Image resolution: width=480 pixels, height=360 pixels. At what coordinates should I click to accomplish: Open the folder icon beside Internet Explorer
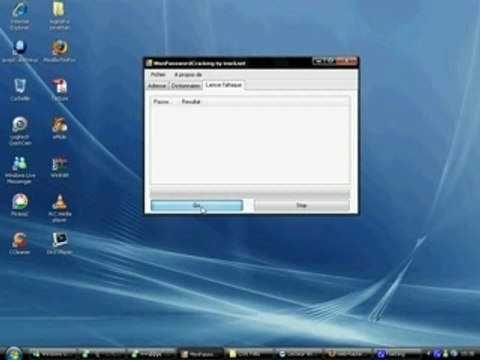[59, 15]
